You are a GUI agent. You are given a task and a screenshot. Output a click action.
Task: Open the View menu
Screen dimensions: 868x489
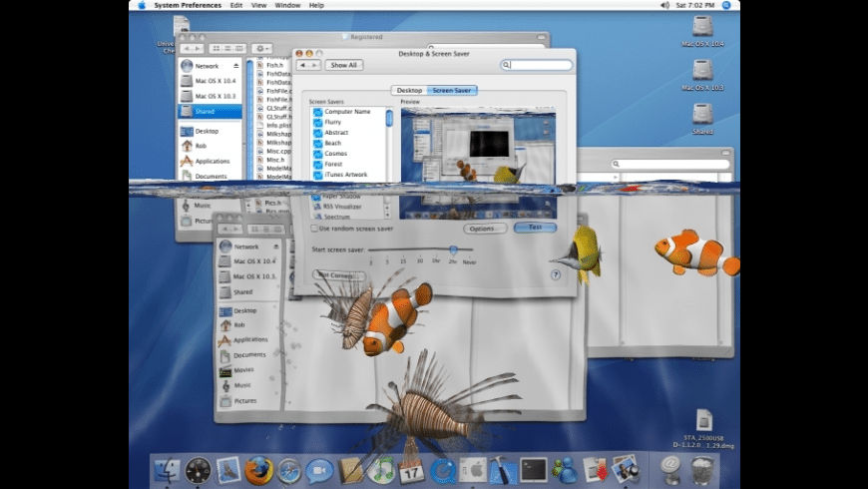pyautogui.click(x=258, y=5)
